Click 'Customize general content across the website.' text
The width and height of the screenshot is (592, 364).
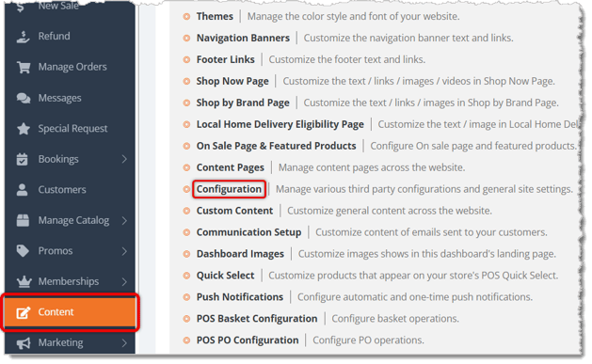(x=390, y=211)
